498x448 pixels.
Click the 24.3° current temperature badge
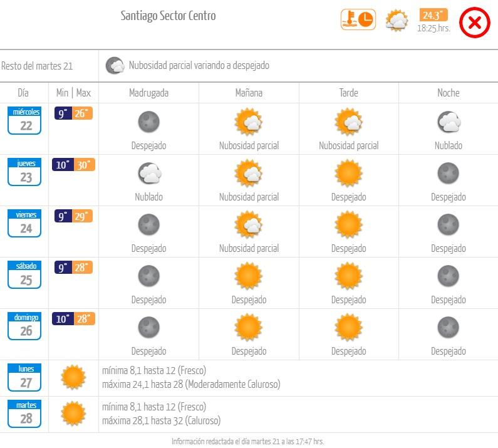tap(433, 15)
